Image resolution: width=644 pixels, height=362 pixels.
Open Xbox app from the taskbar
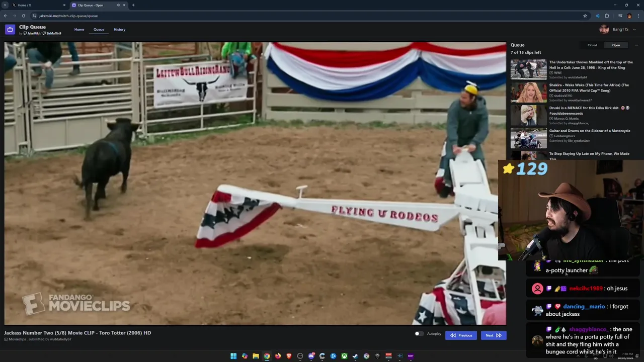pyautogui.click(x=344, y=356)
